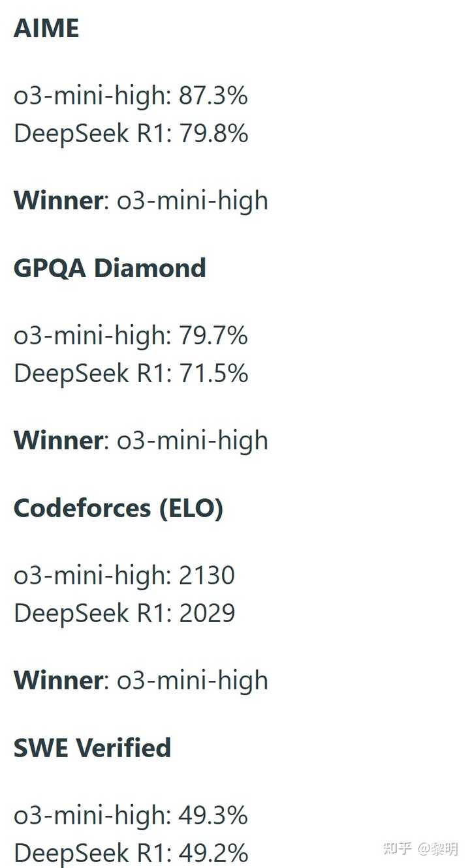Viewport: 470px width, 868px height.
Task: Click the DeepSeek R1 2029 rating line
Action: pos(124,614)
